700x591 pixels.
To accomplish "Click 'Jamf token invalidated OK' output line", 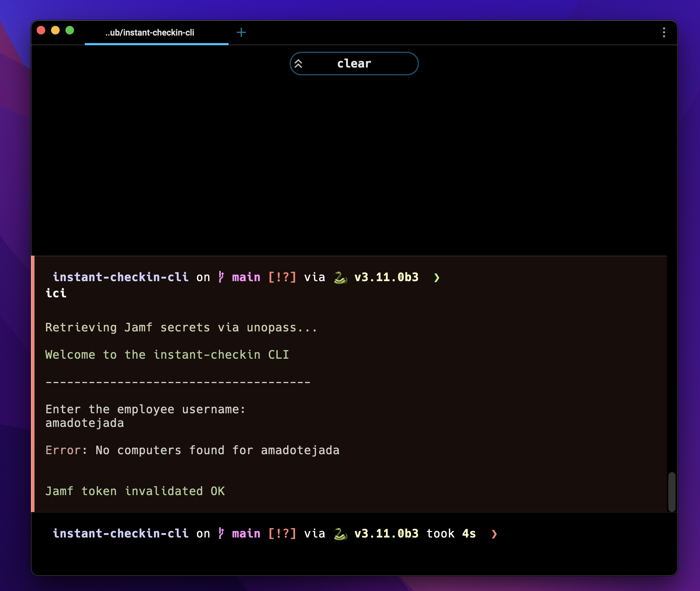I will 135,491.
